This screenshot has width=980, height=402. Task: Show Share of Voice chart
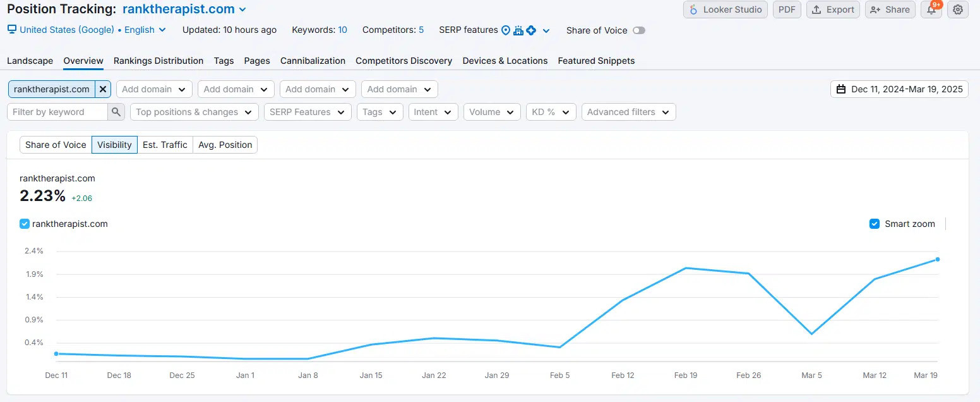pos(56,145)
